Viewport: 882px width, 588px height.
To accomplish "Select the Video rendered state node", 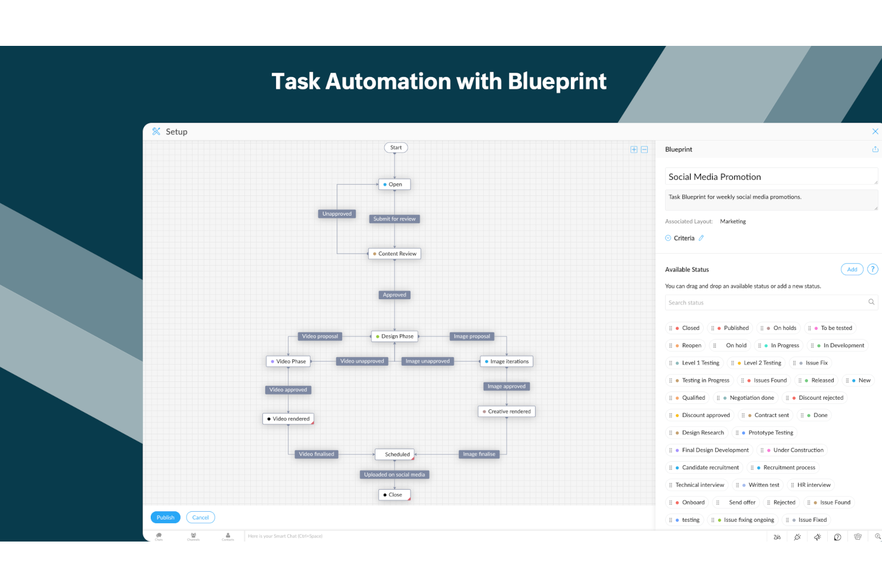I will coord(288,419).
